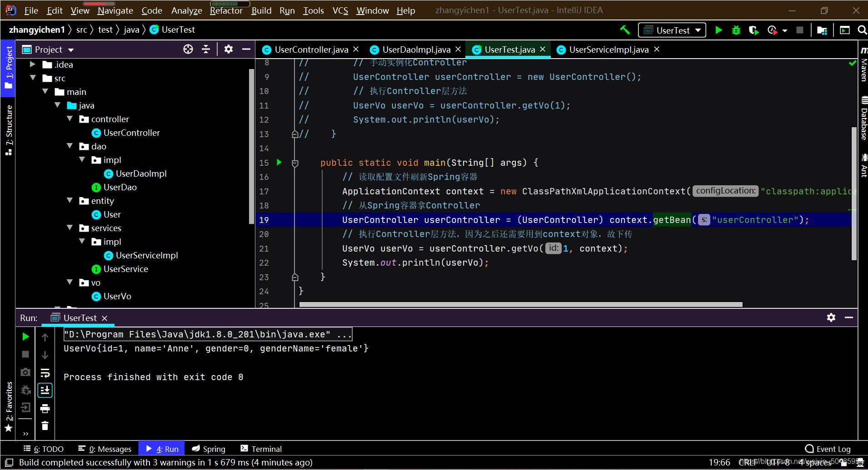Toggle tool window bars icon in status bar corner
The width and height of the screenshot is (868, 470).
click(x=9, y=462)
